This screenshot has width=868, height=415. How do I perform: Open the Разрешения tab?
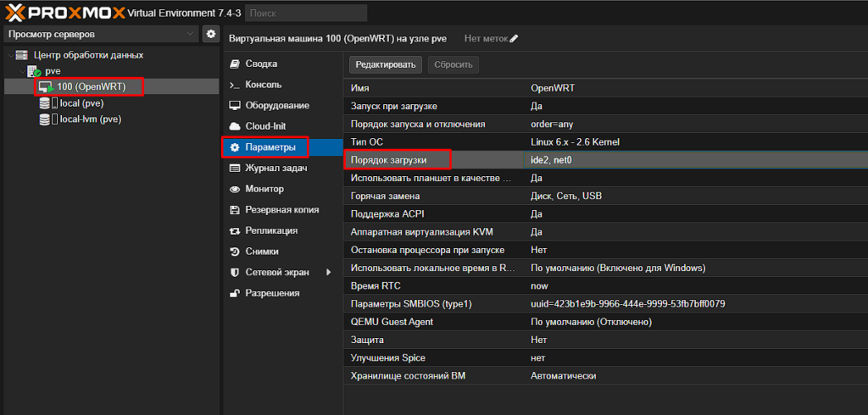tap(283, 293)
